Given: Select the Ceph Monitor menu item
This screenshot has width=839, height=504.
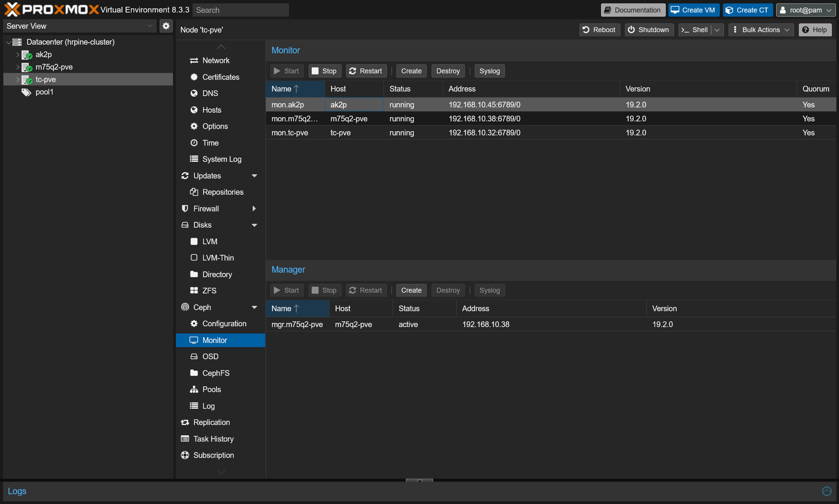Looking at the screenshot, I should pos(221,340).
